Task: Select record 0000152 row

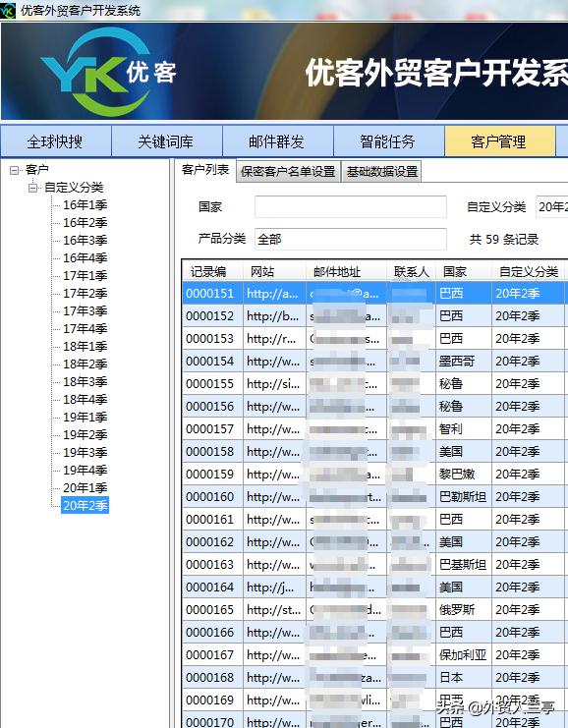Action: click(x=374, y=316)
